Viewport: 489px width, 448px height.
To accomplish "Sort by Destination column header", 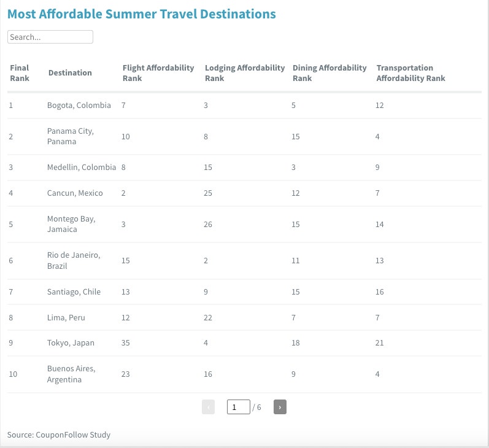I will [70, 72].
